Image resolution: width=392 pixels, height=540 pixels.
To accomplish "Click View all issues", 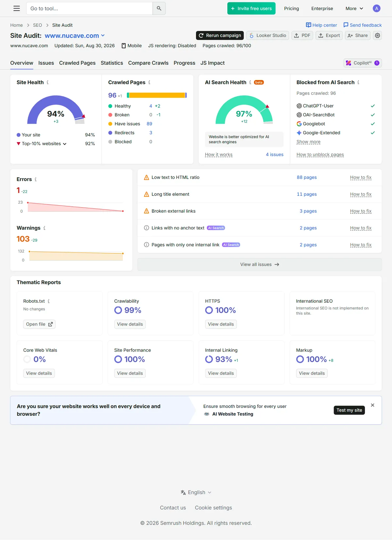I will pyautogui.click(x=260, y=264).
